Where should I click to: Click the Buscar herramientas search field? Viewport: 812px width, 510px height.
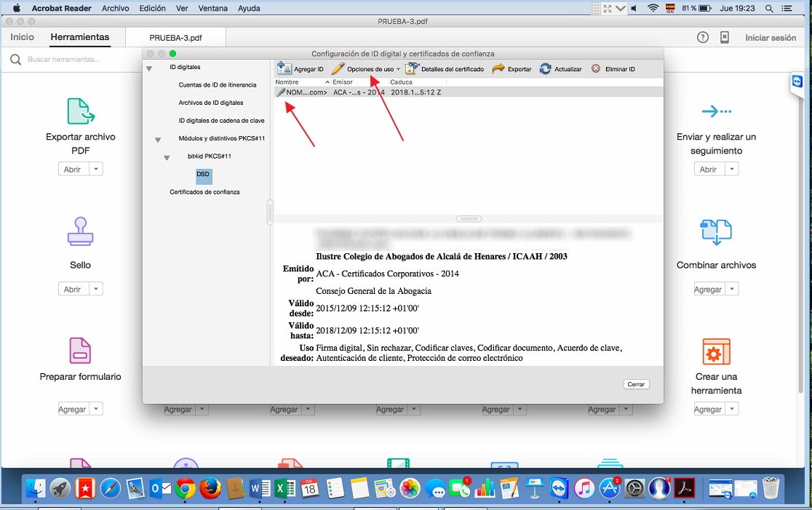64,60
